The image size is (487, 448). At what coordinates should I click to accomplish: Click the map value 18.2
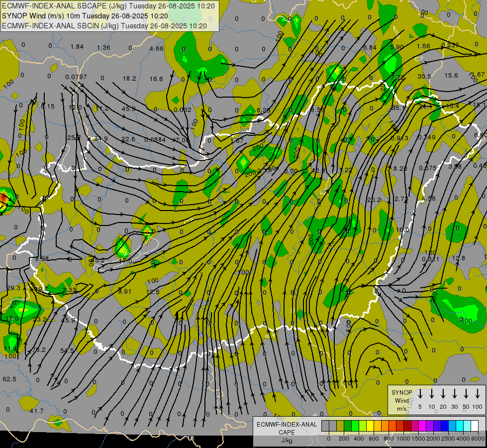(x=129, y=78)
